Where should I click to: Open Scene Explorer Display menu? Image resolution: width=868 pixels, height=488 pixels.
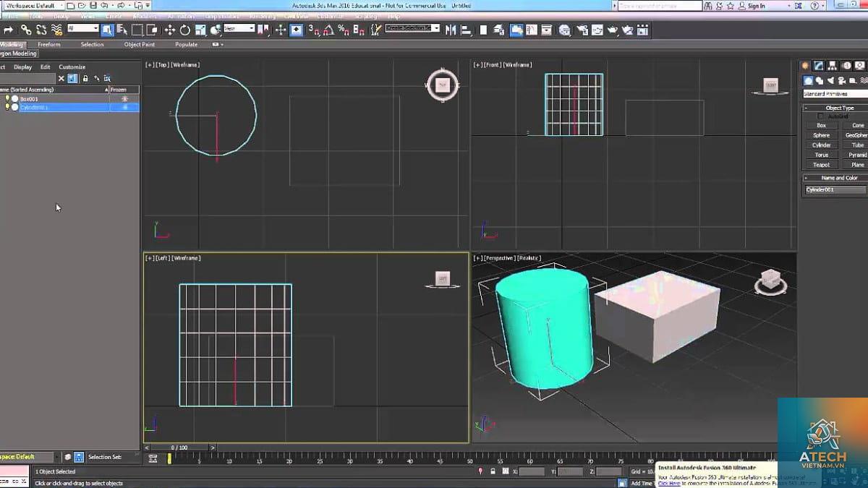(22, 67)
